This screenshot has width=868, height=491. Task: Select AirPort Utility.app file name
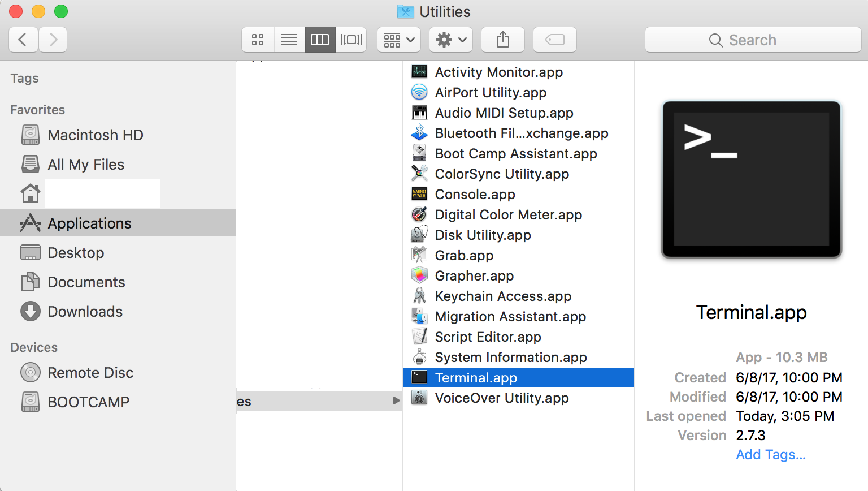pyautogui.click(x=491, y=93)
